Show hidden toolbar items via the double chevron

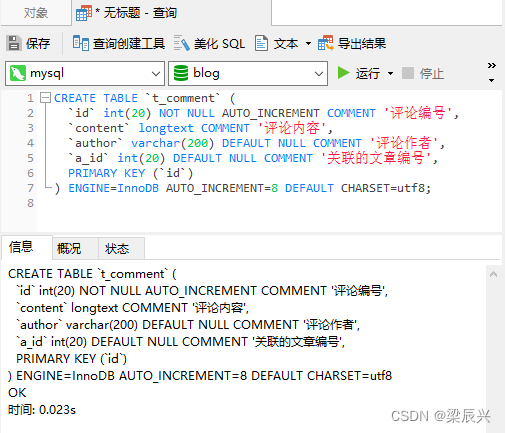492,65
